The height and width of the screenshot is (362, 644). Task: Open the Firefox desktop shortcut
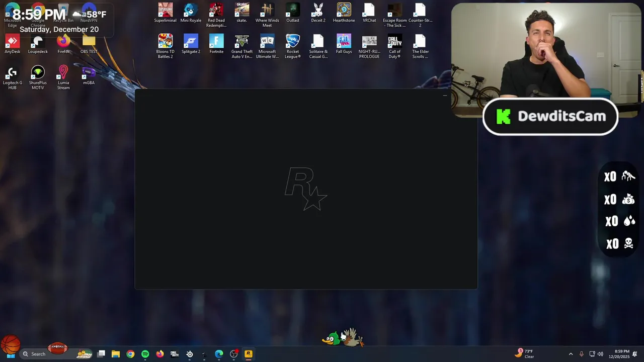(63, 45)
